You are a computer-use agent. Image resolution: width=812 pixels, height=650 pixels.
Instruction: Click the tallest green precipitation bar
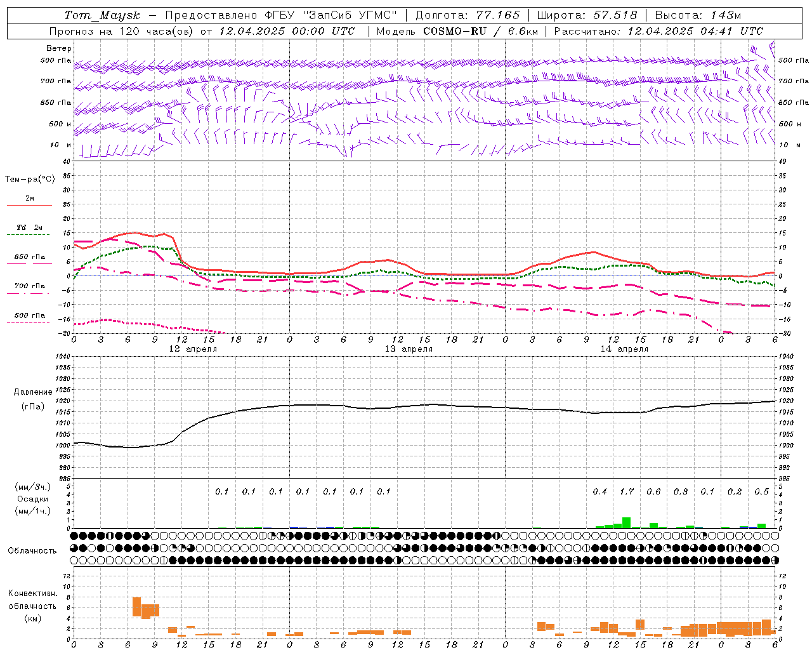(626, 522)
